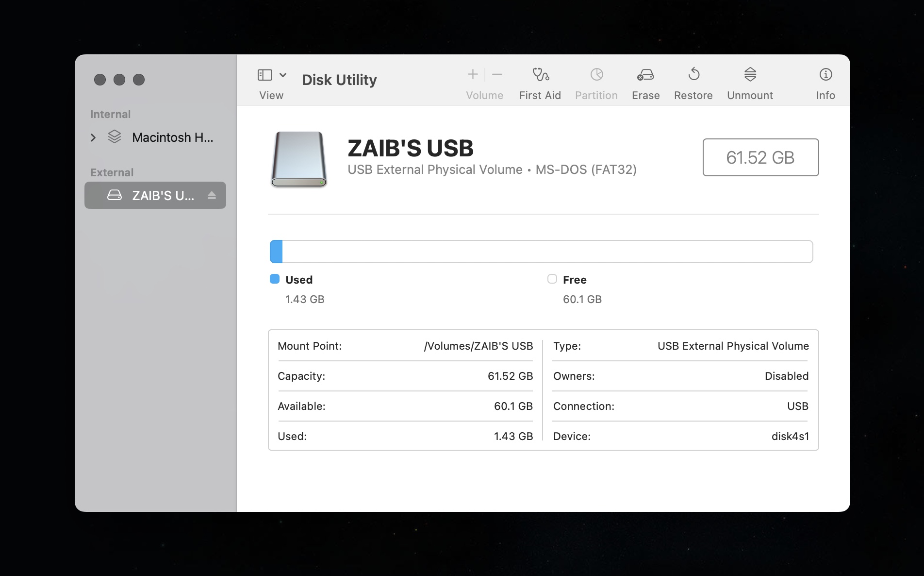
Task: Click the 61.52 GB capacity box
Action: 760,157
